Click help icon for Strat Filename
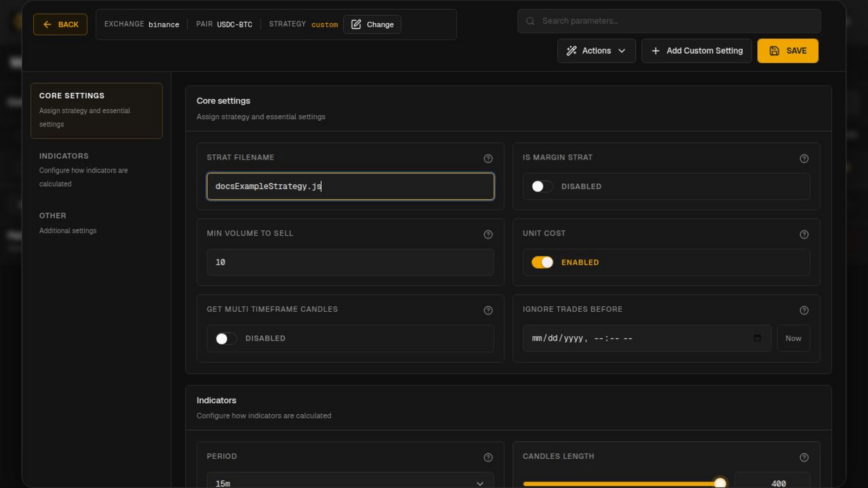 point(488,158)
